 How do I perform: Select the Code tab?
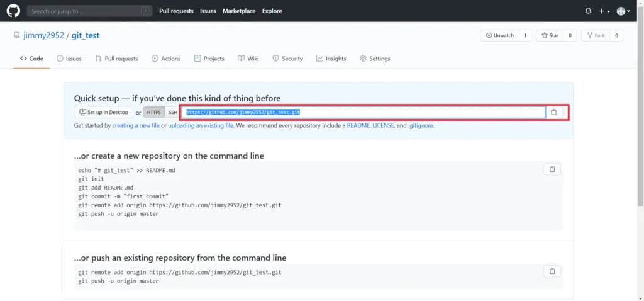coord(31,59)
